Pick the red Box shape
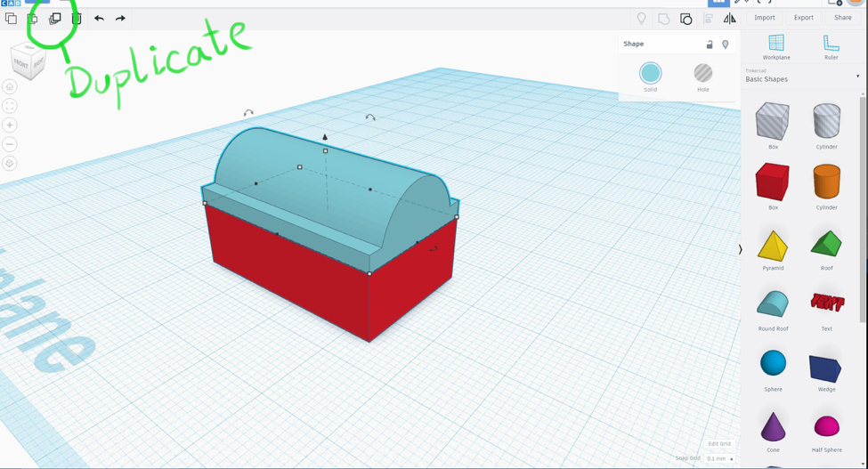 [773, 182]
